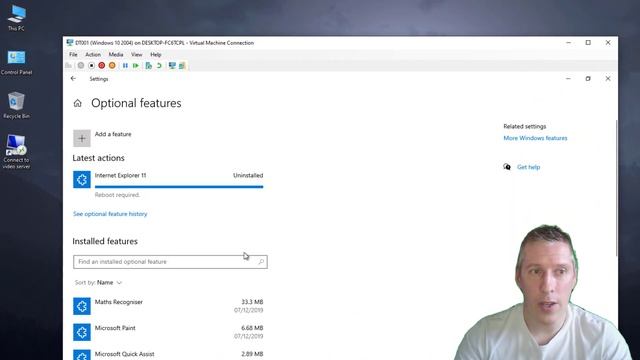Open the View menu

coord(136,54)
